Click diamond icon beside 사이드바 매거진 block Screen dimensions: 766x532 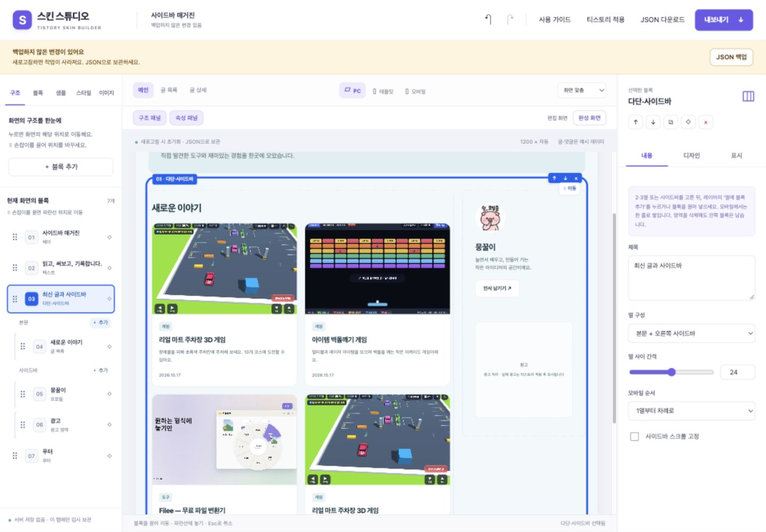pos(110,237)
